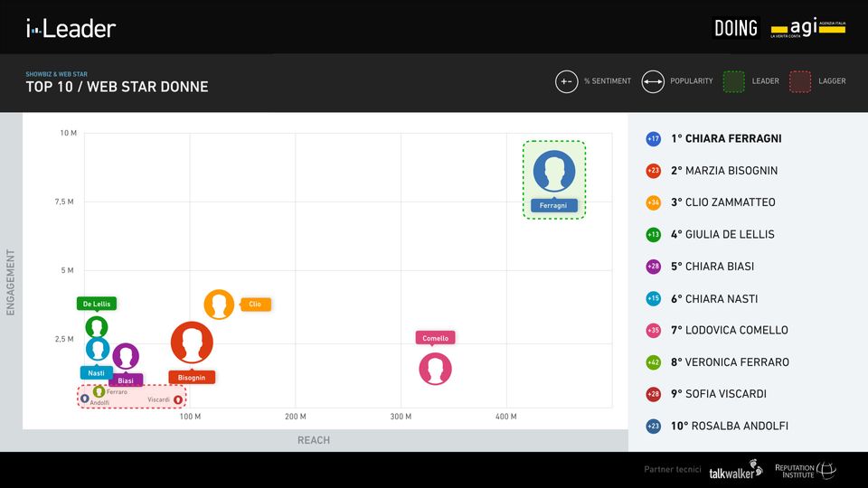
Task: Click the red Bisognin avatar bubble
Action: (x=192, y=343)
